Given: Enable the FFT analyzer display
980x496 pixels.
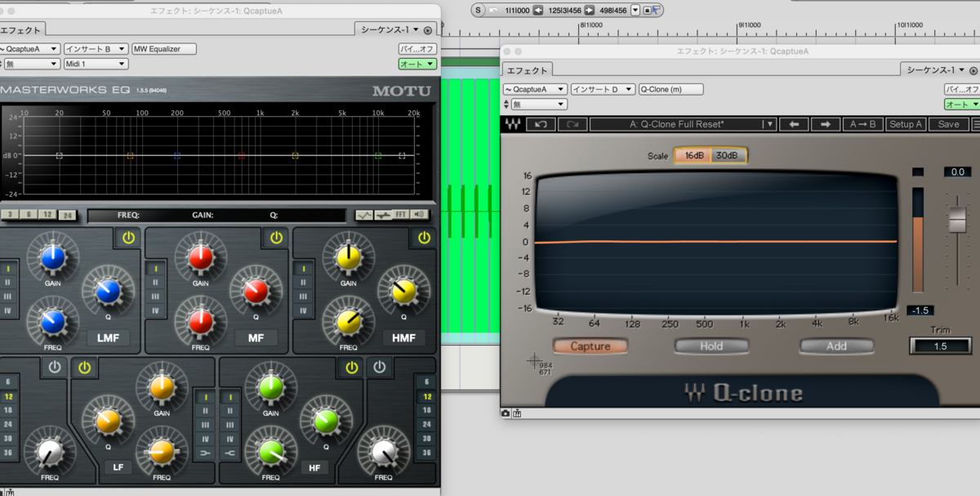Looking at the screenshot, I should coord(400,215).
